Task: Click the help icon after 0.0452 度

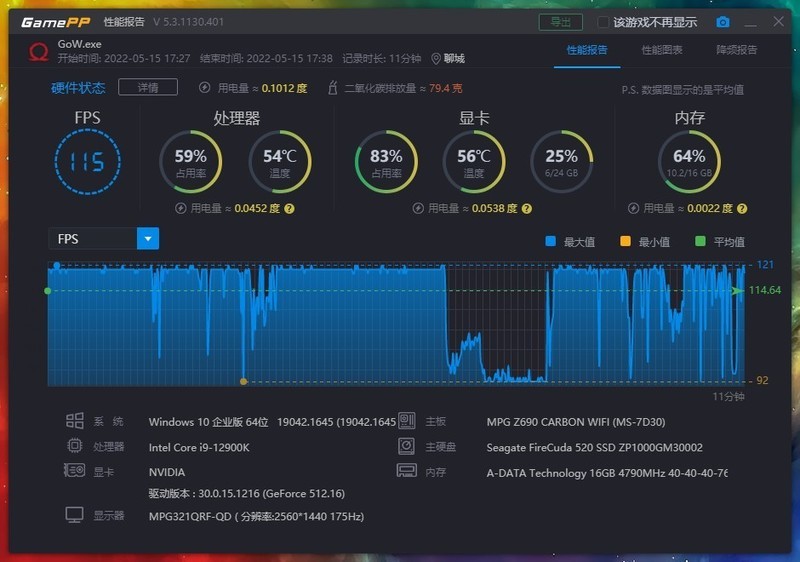Action: [289, 209]
